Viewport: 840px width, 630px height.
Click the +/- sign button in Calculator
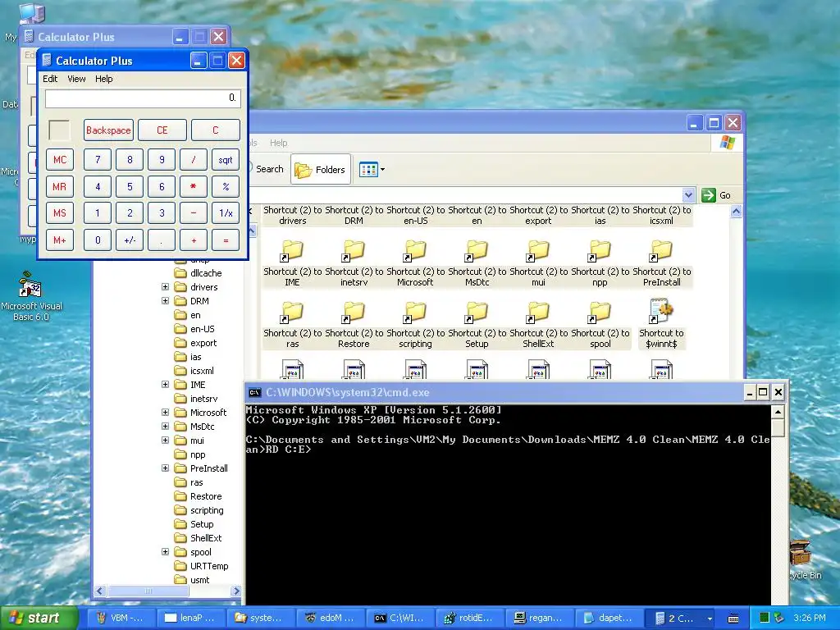(x=130, y=240)
